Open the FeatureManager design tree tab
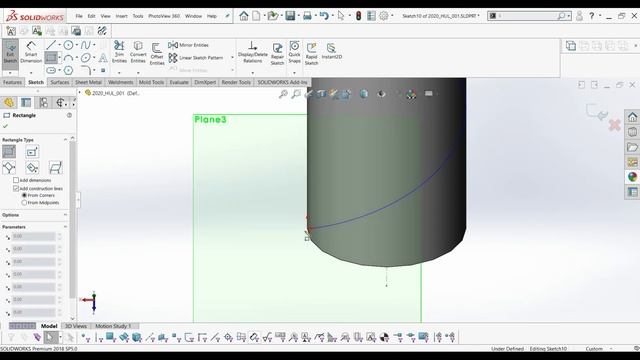The height and width of the screenshot is (360, 640). [x=9, y=102]
